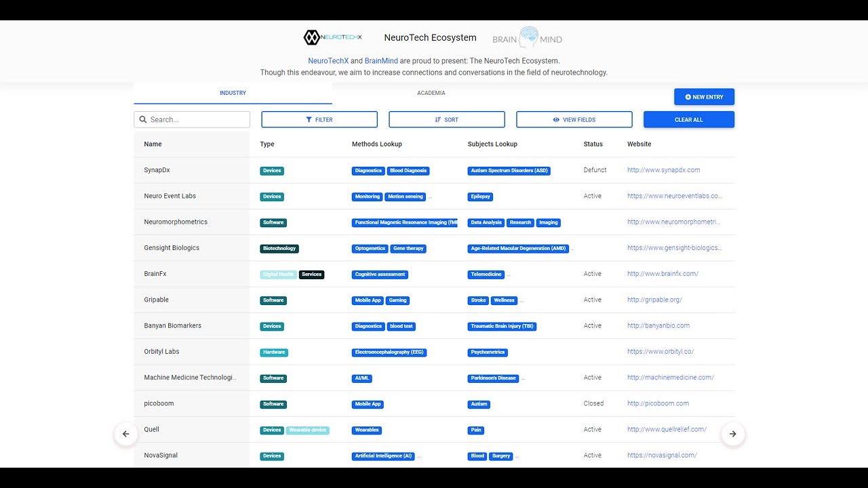868x488 pixels.
Task: Click the Gene therapy method tag
Action: pyautogui.click(x=408, y=249)
